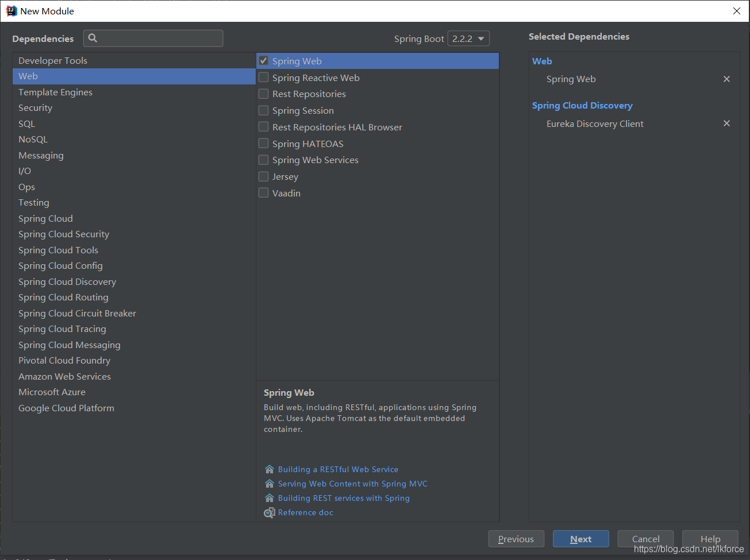The height and width of the screenshot is (560, 750).
Task: Click the IntelliJ icon in title bar
Action: click(11, 11)
